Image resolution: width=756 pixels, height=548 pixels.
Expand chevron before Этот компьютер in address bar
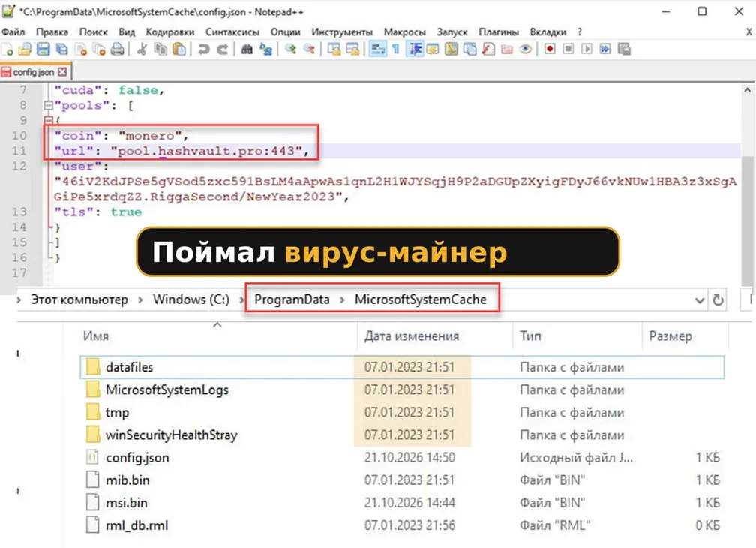tap(19, 300)
